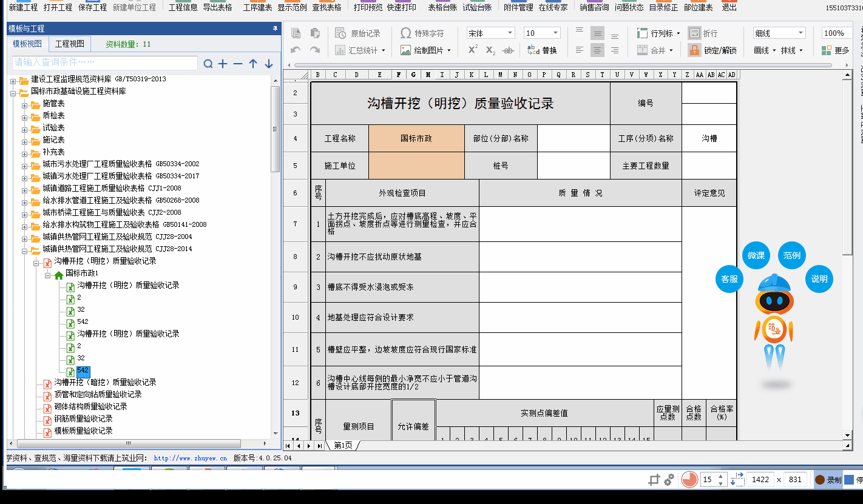Select the 第1页 sheet tab
This screenshot has height=504, width=863.
tap(343, 445)
